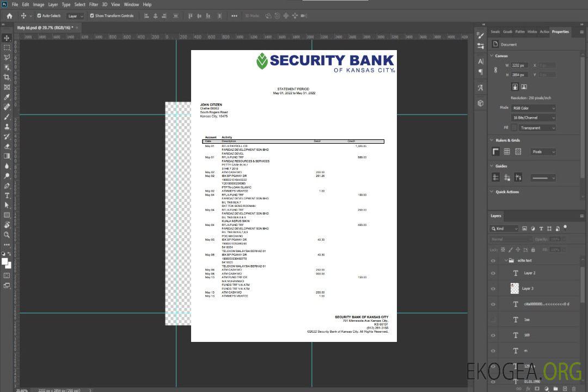Switch to the History tab
This screenshot has height=392, width=588.
pos(532,32)
